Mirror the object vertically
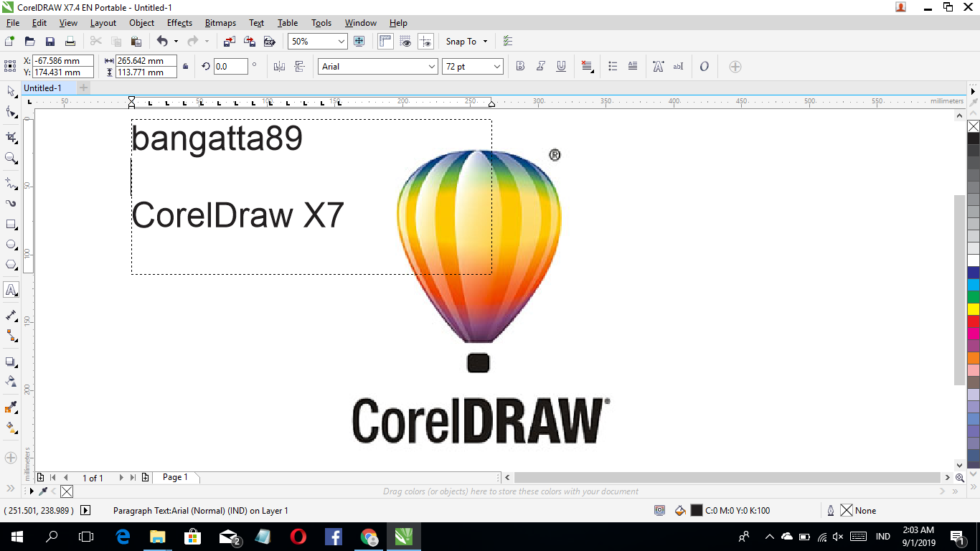Screen dimensions: 980x551 point(300,67)
